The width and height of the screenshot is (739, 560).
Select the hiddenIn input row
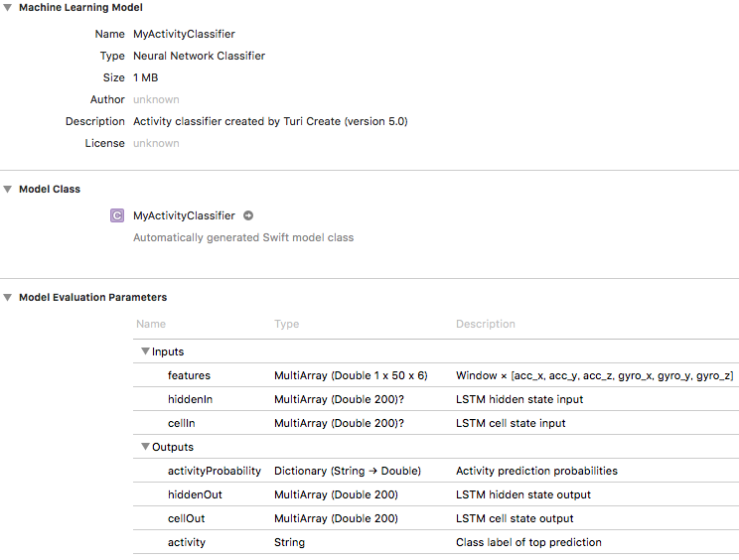tap(436, 399)
